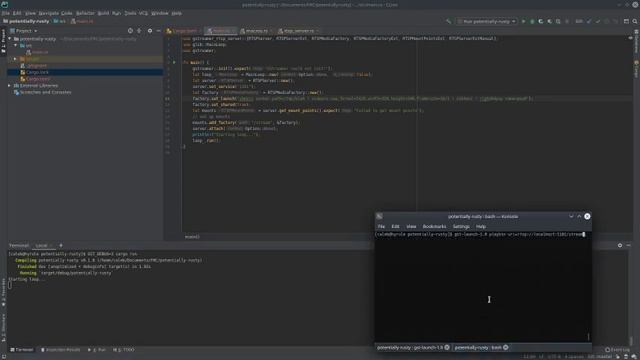Open the Tools menu
640x360 pixels.
(130, 13)
